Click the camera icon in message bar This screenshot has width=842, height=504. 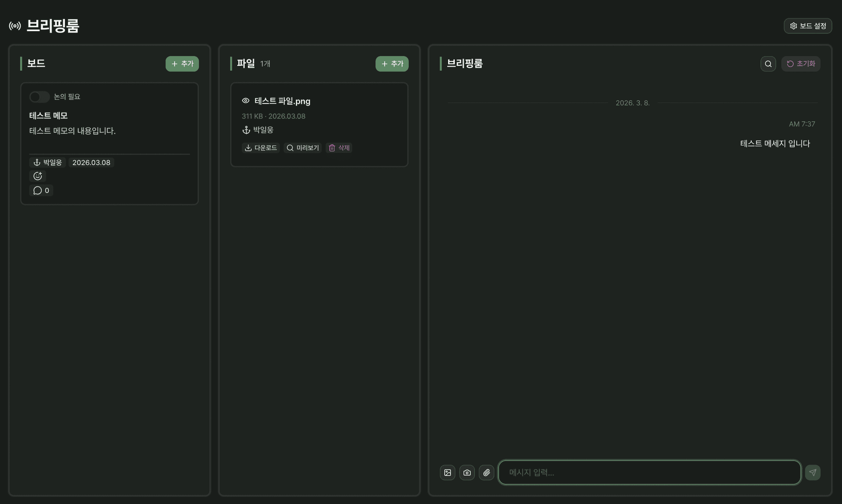(467, 472)
